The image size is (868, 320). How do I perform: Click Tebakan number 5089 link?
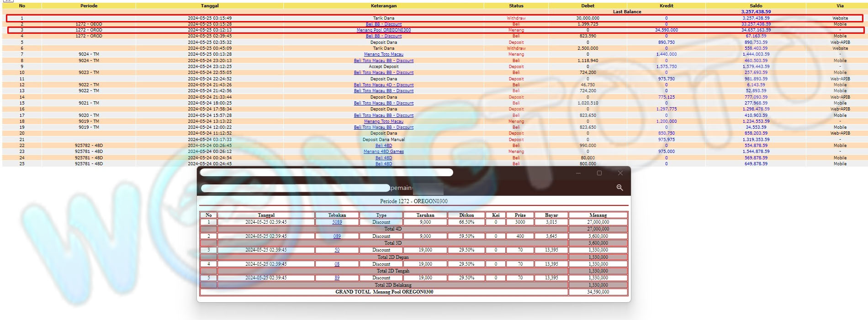pos(337,222)
